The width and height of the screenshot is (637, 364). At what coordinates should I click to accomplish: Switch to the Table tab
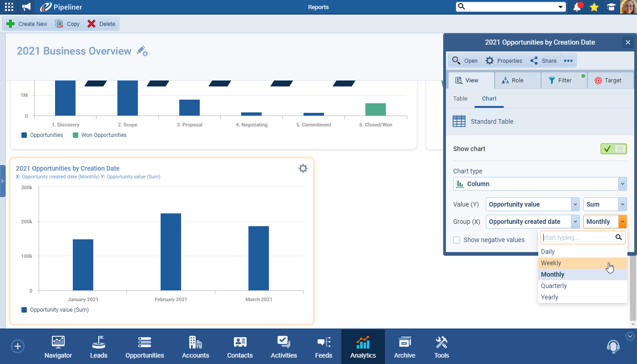pos(460,98)
